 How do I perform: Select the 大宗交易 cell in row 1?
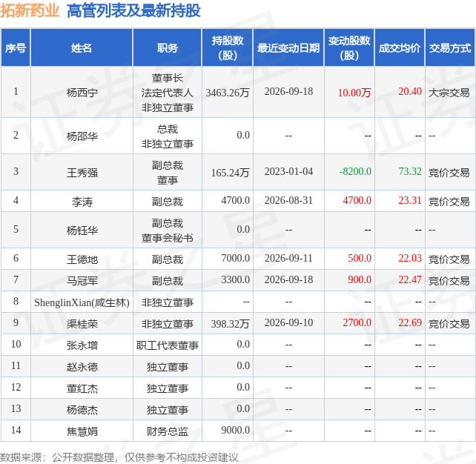[x=449, y=93]
